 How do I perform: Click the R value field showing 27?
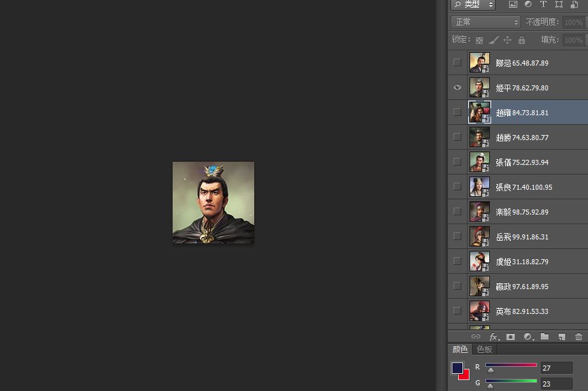[x=557, y=368]
